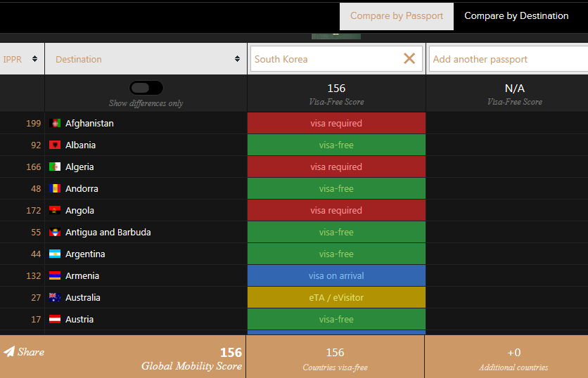Screen dimensions: 588x378
Task: Select the Afghanistan destination name
Action: (x=89, y=123)
